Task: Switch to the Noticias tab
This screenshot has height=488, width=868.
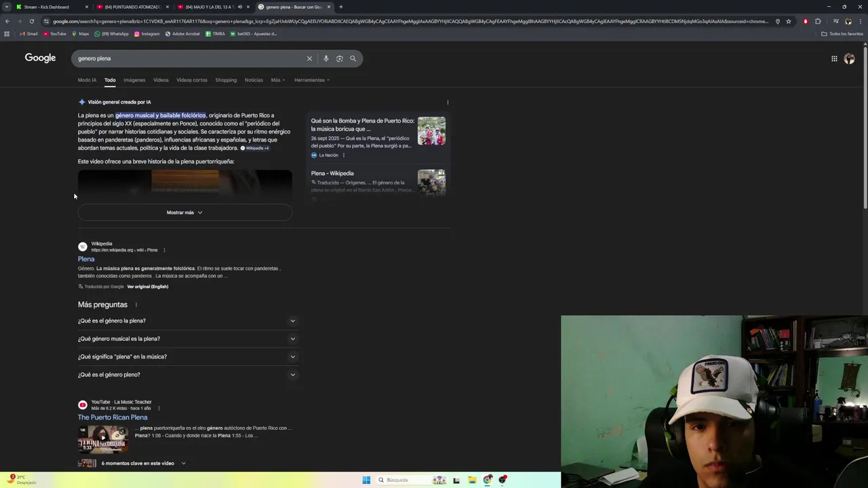Action: pos(254,80)
